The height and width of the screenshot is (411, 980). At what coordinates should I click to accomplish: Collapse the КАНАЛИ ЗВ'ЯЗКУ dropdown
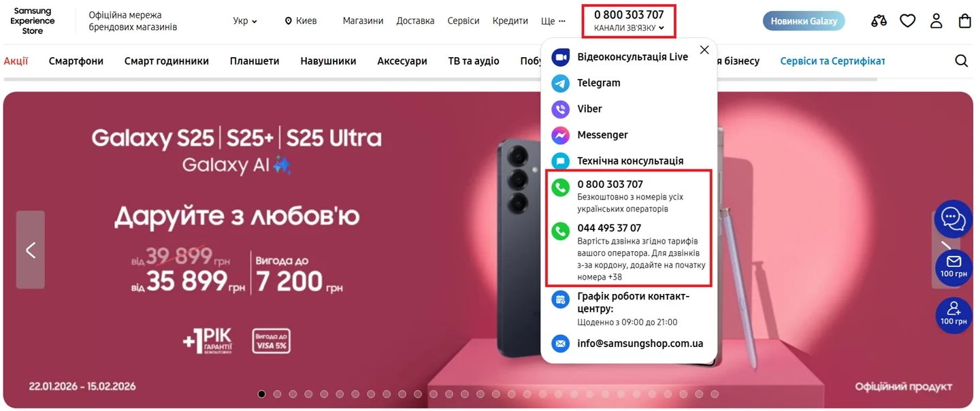coord(629,29)
